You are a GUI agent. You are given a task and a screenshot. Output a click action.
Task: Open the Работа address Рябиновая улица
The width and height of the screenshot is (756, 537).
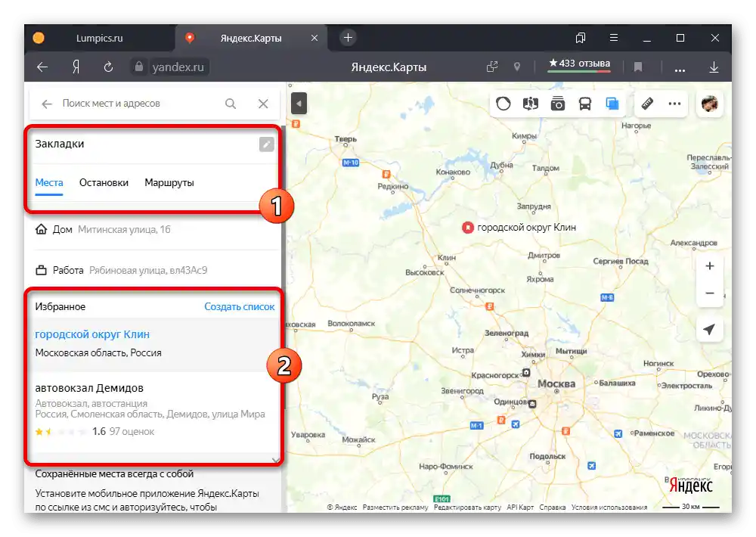[154, 270]
